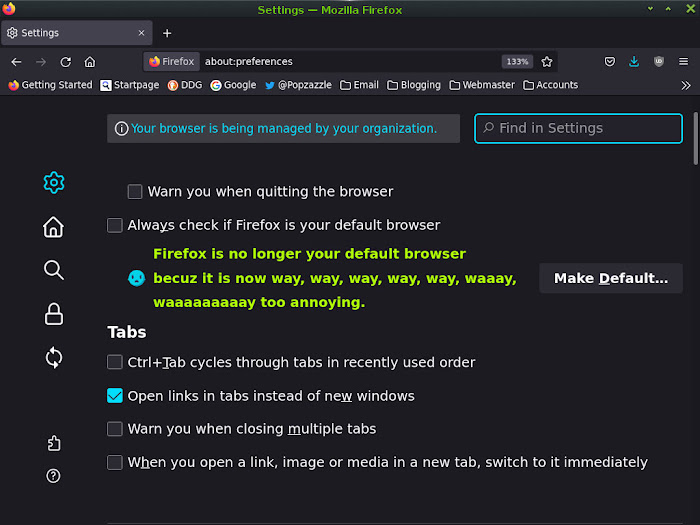This screenshot has width=700, height=525.
Task: Open Save to Pocket icon
Action: click(609, 62)
